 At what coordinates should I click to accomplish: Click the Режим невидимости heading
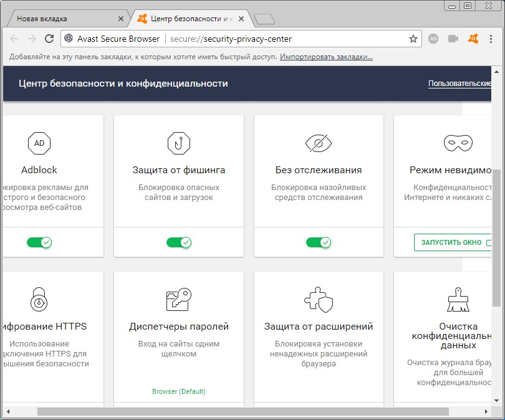pyautogui.click(x=450, y=170)
